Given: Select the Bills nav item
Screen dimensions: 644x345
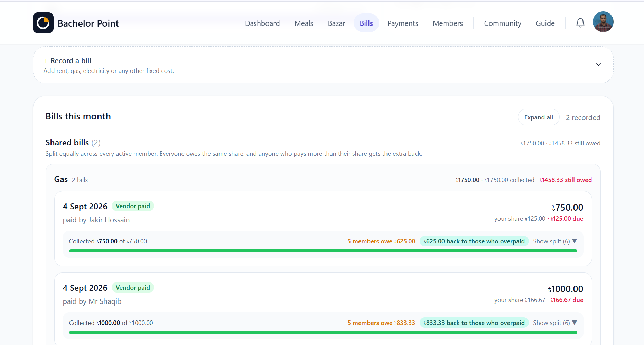Looking at the screenshot, I should tap(366, 23).
